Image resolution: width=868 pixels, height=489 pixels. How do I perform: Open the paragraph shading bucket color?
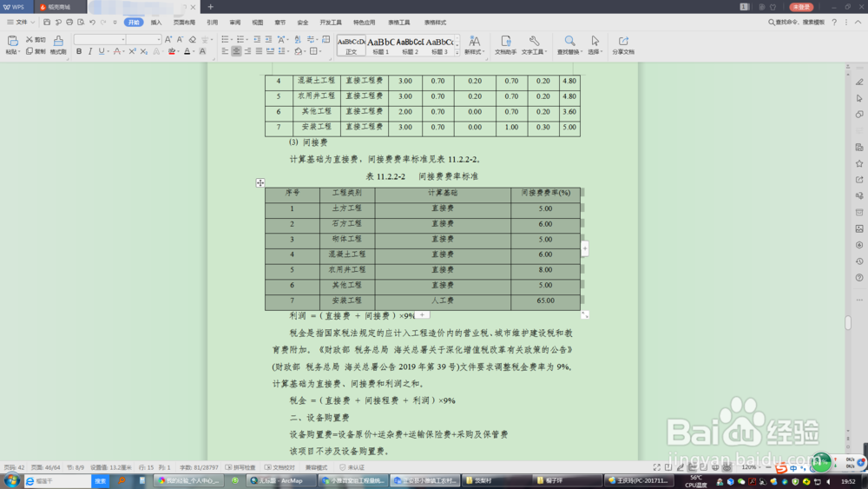point(299,51)
